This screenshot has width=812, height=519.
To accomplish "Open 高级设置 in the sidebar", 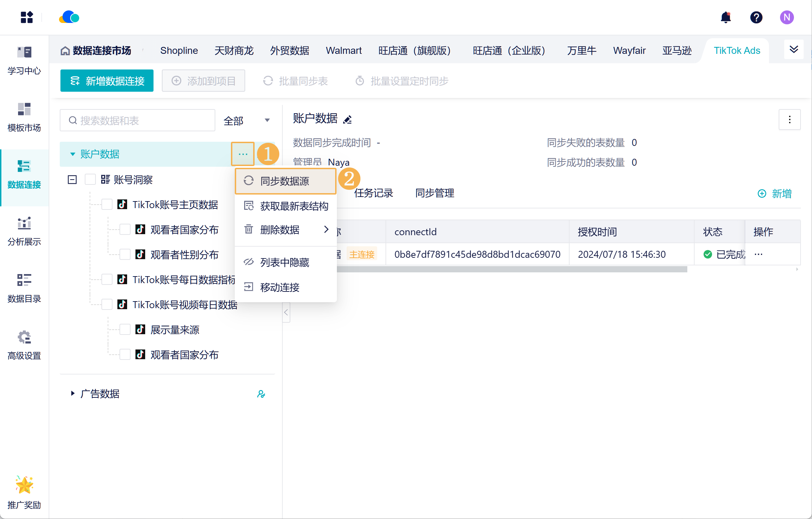I will (24, 345).
